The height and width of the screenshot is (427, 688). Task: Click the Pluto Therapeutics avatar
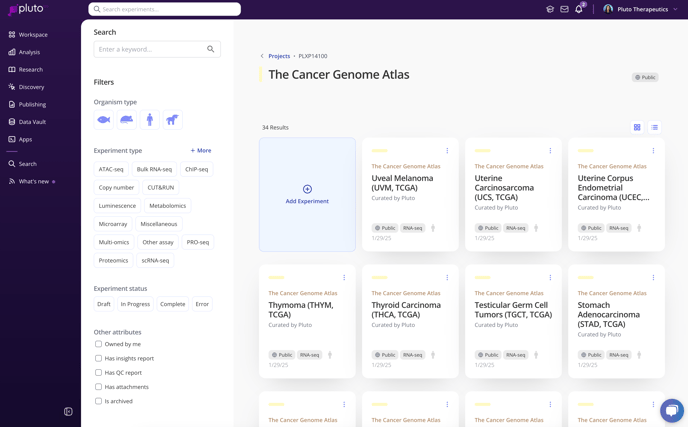tap(608, 9)
